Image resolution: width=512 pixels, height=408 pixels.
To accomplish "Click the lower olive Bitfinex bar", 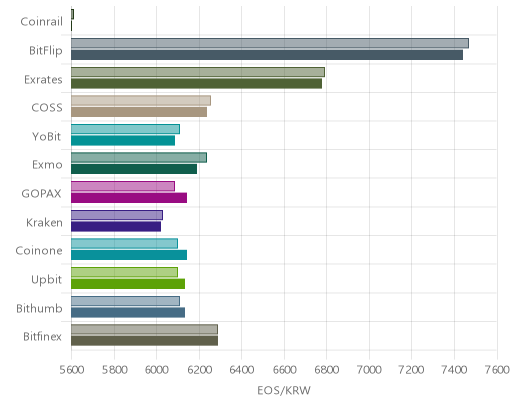I will pyautogui.click(x=144, y=341).
